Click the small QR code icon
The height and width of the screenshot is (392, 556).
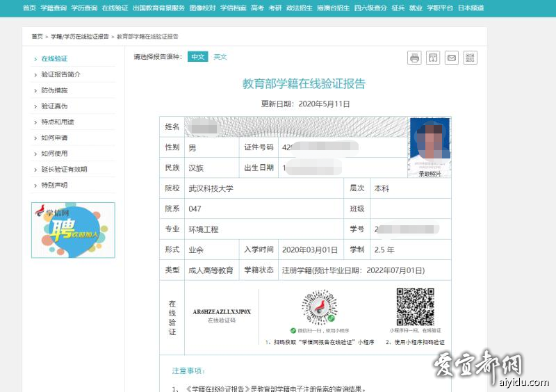(471, 58)
